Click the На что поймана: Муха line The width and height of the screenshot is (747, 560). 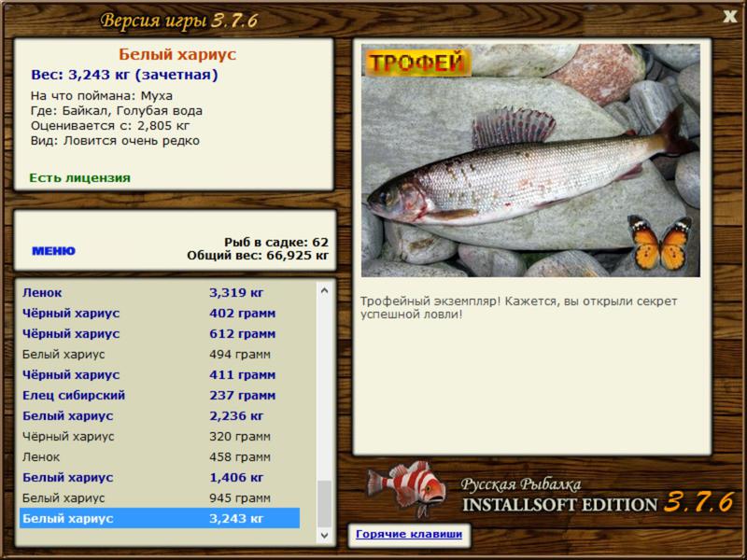click(x=102, y=96)
